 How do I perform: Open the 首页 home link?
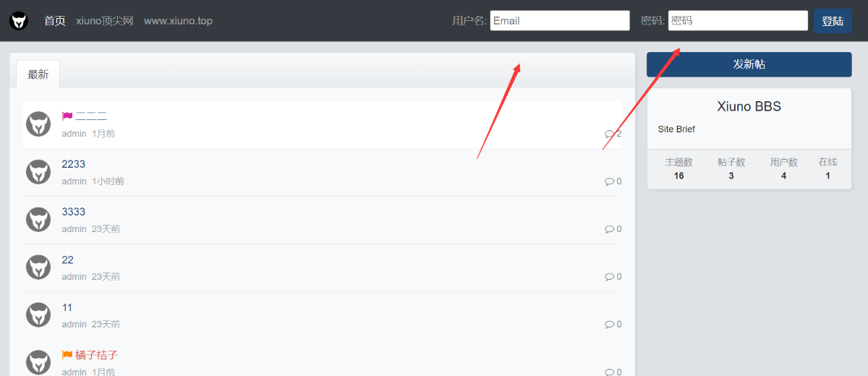55,21
